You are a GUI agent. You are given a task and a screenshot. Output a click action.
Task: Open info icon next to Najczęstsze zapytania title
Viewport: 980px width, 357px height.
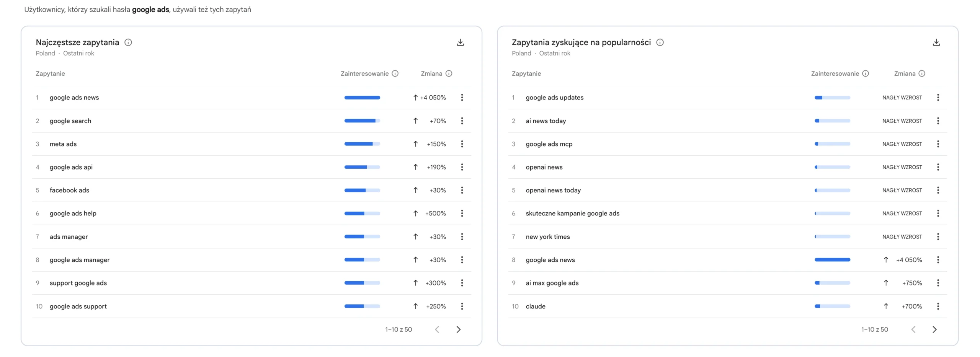tap(128, 42)
